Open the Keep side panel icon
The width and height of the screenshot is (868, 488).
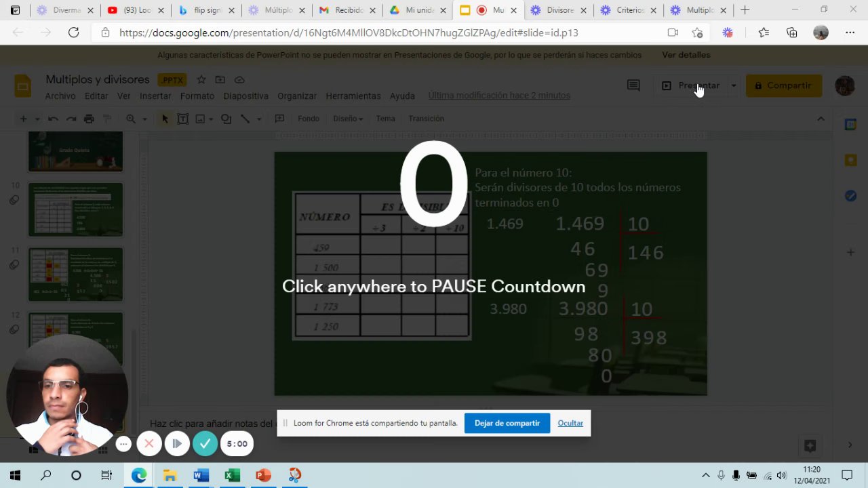850,160
